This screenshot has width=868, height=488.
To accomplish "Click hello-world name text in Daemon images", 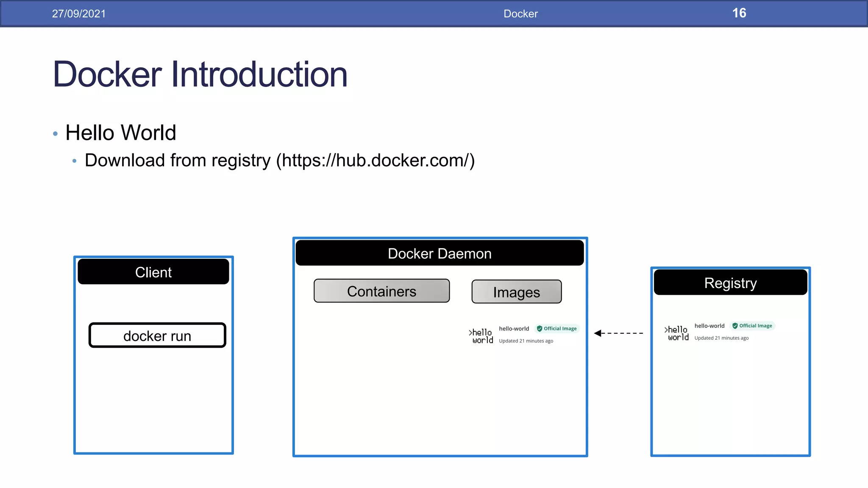I will (514, 329).
